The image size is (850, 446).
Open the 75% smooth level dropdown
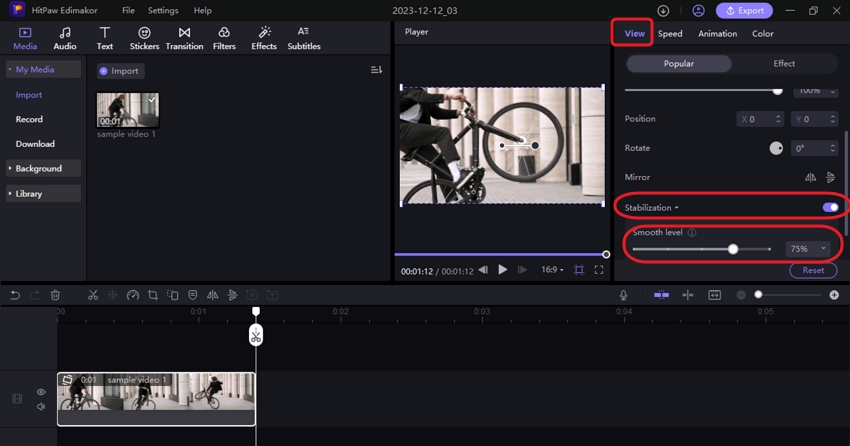tap(808, 249)
